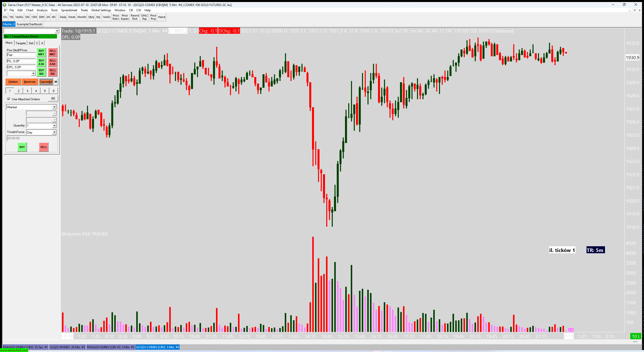
Task: Open the Market order type dropdown
Action: coord(54,107)
